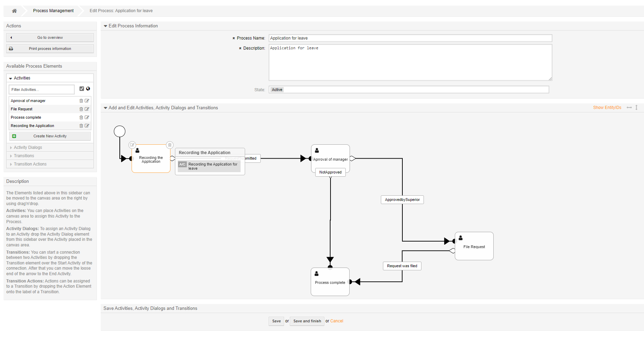Viewport: 644px width, 338px height.
Task: Click the trash icon above Recording the Application node
Action: click(x=170, y=145)
